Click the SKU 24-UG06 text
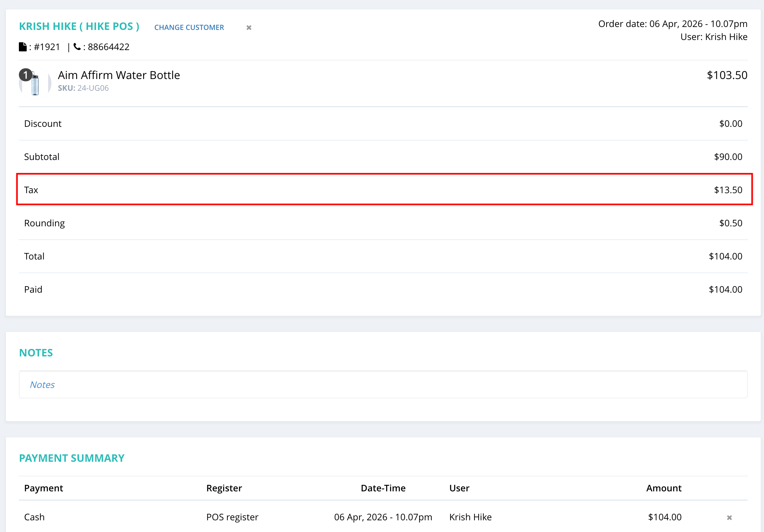The height and width of the screenshot is (532, 764). (x=83, y=88)
